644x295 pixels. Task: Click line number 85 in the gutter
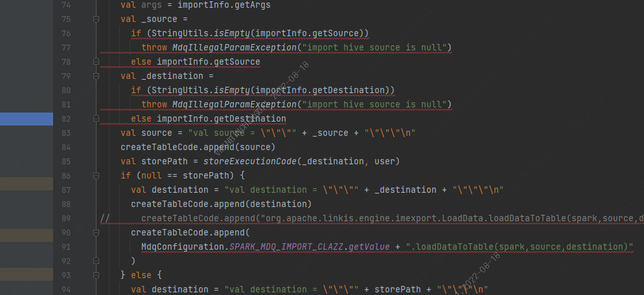coord(65,162)
